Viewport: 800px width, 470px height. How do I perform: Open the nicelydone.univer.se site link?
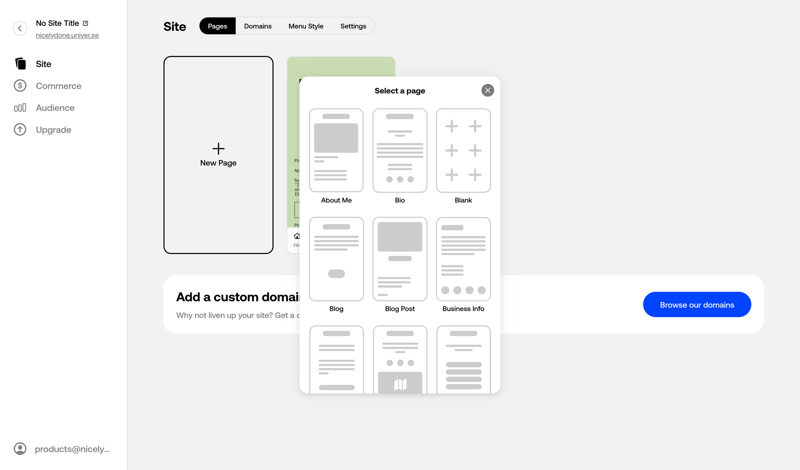coord(67,35)
